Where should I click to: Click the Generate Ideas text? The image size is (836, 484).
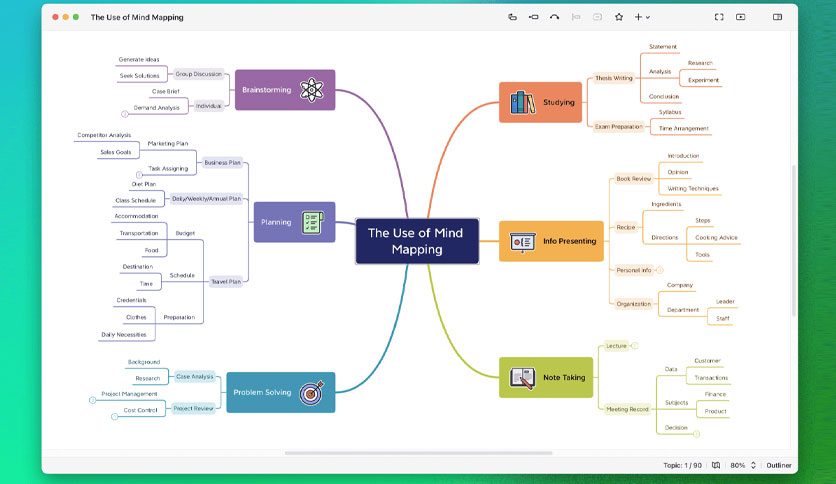click(x=139, y=59)
